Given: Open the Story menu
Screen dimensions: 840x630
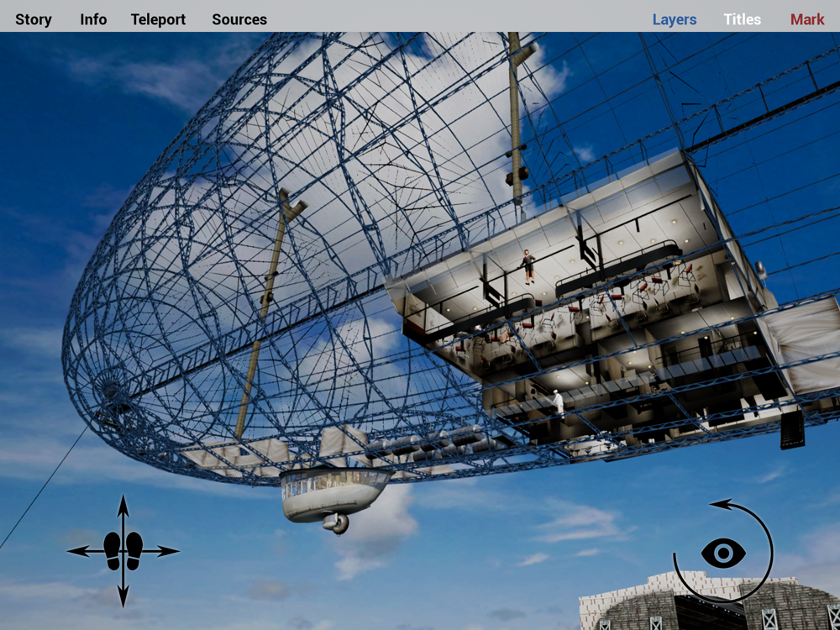Looking at the screenshot, I should point(34,19).
